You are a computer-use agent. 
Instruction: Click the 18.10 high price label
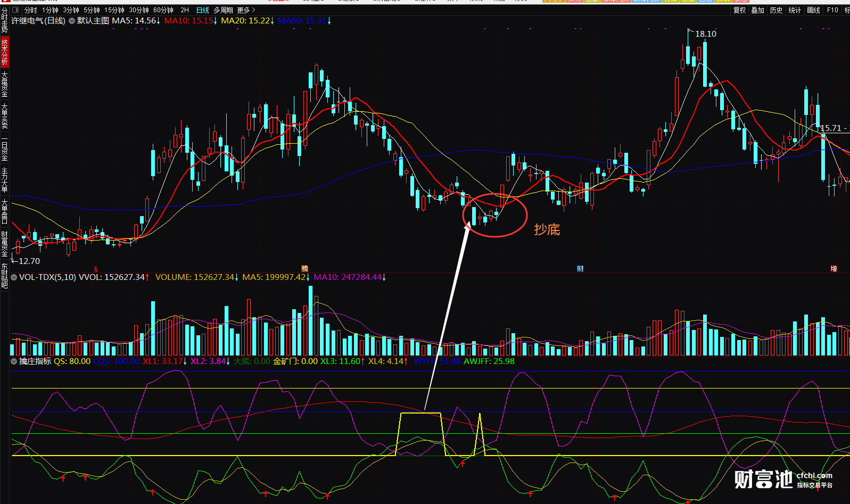706,34
